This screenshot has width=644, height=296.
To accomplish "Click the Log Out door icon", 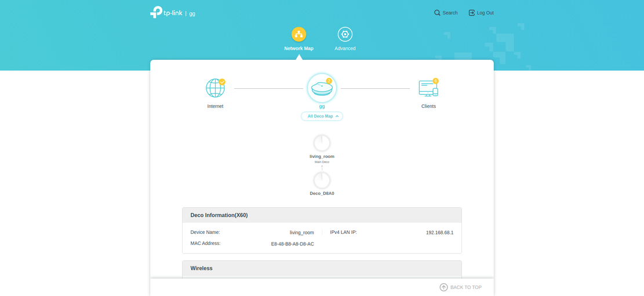I will click(471, 13).
